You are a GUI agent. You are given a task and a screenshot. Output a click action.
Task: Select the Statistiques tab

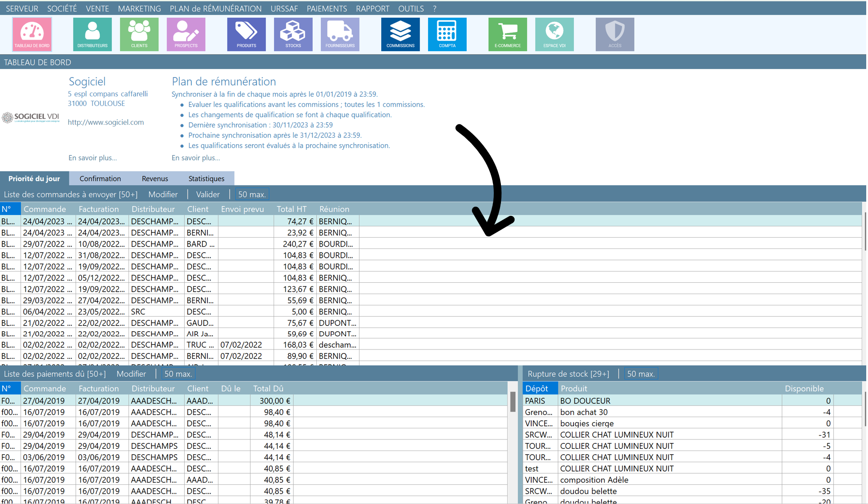(x=206, y=178)
